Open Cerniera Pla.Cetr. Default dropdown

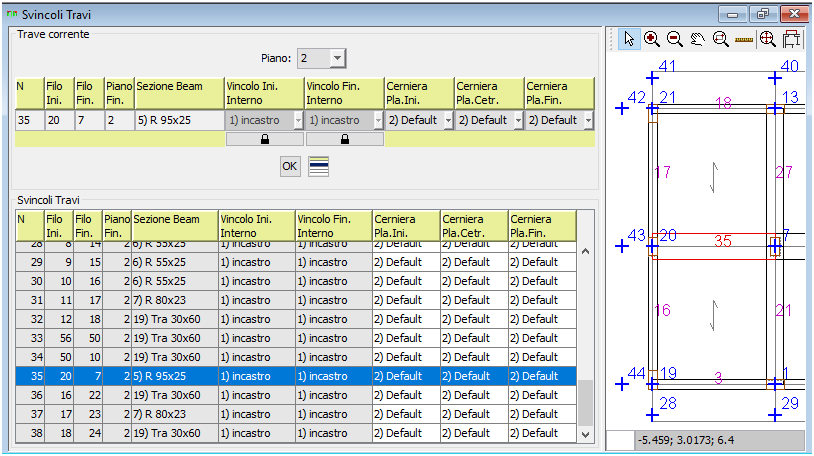[x=518, y=120]
